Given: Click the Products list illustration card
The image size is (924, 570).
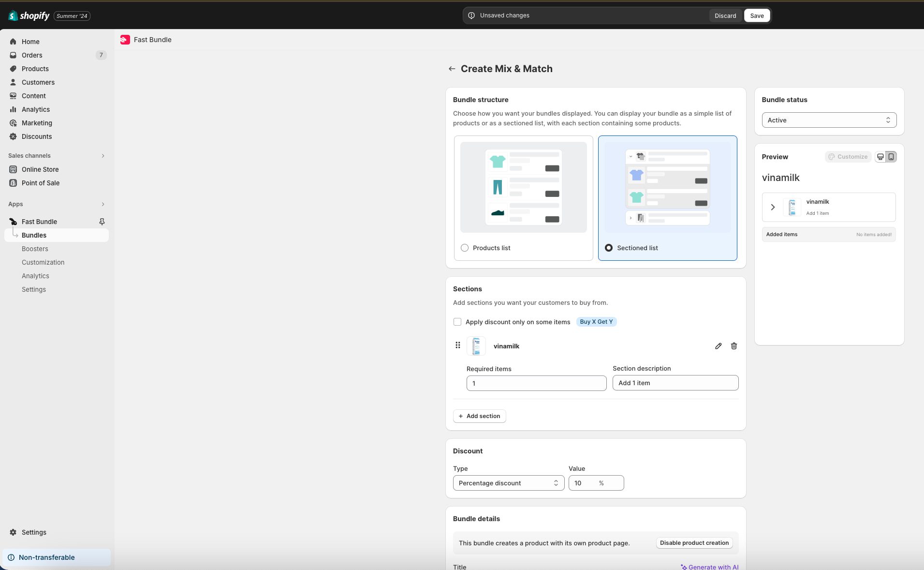Looking at the screenshot, I should tap(524, 187).
